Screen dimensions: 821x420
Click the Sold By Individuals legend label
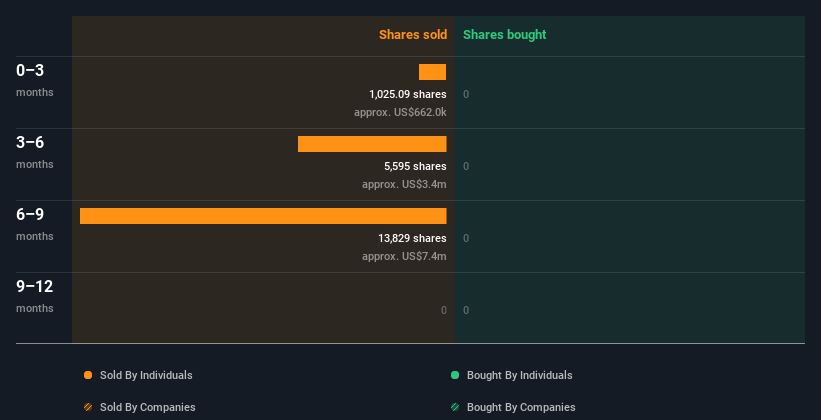[146, 375]
